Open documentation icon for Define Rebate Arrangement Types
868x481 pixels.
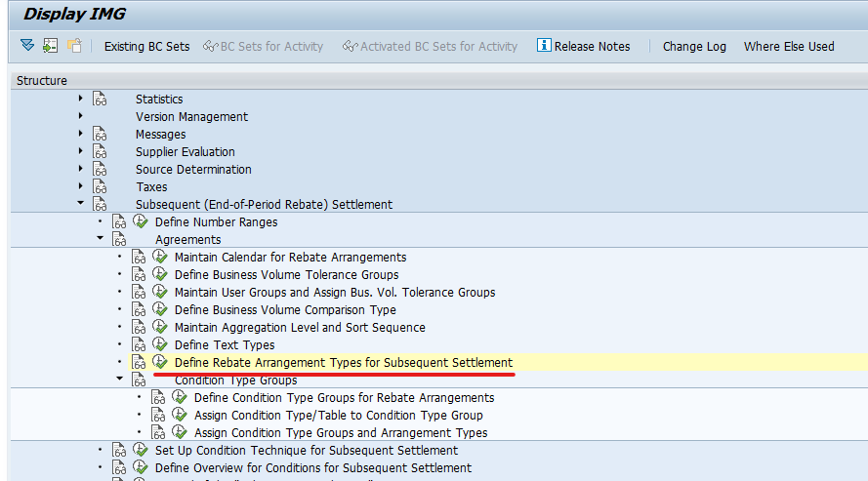coord(139,362)
